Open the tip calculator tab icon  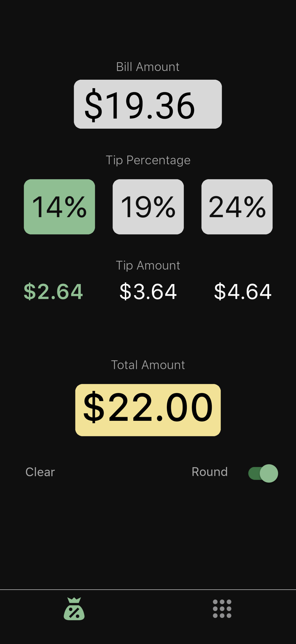pos(74,609)
